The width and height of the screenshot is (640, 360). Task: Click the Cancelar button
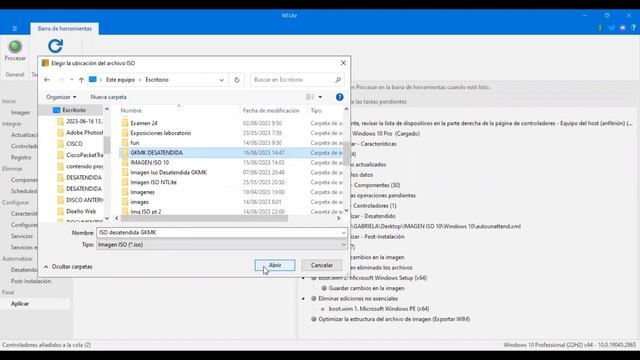322,265
